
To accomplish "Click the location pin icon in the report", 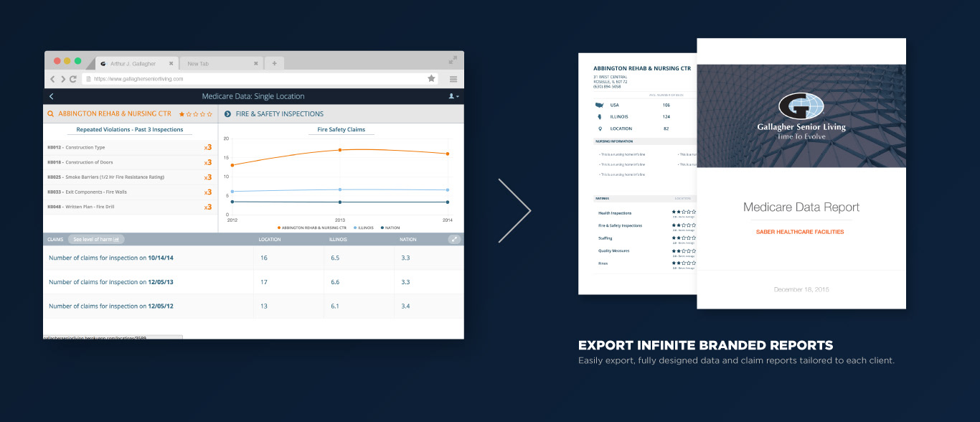I will point(599,128).
